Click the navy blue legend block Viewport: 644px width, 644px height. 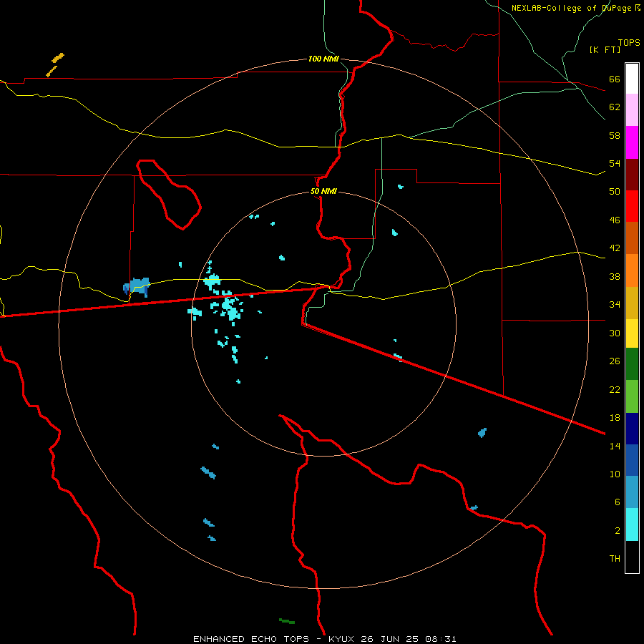click(x=632, y=429)
